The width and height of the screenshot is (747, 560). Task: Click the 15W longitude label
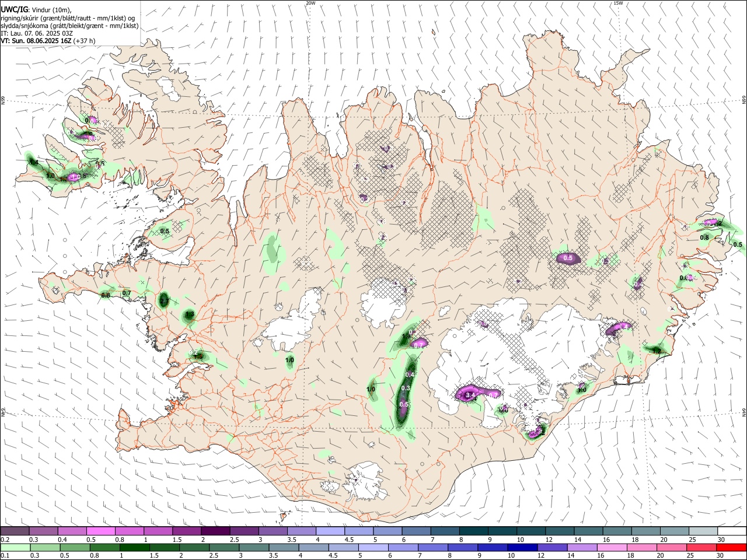pos(618,3)
